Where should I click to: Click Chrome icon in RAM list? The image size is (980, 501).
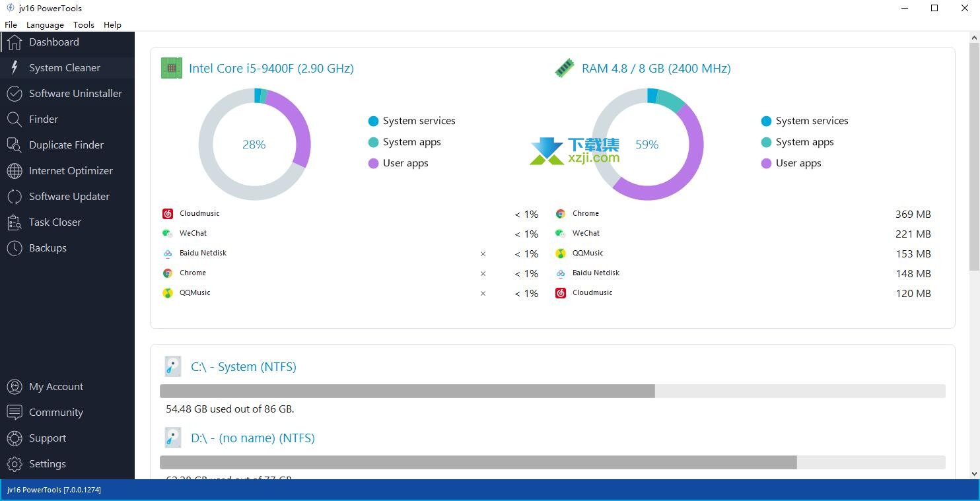561,214
